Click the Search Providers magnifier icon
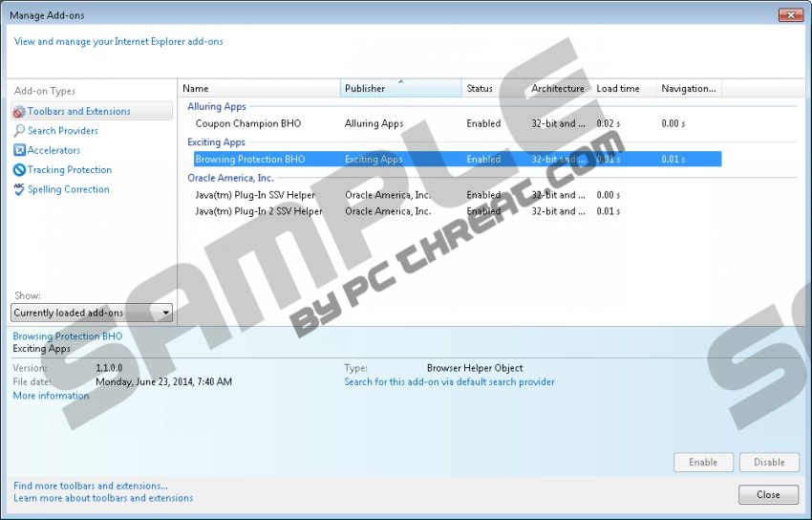Viewport: 812px width, 520px height. [x=19, y=131]
